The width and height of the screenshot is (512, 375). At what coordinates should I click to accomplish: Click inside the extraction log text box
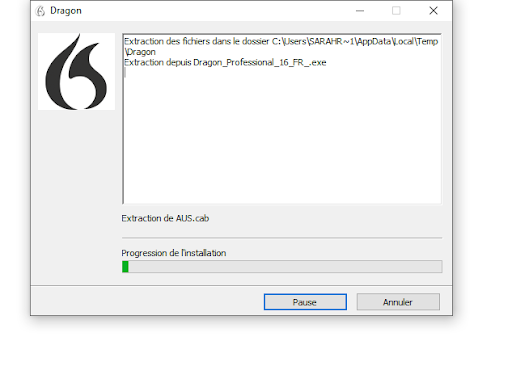(x=282, y=119)
